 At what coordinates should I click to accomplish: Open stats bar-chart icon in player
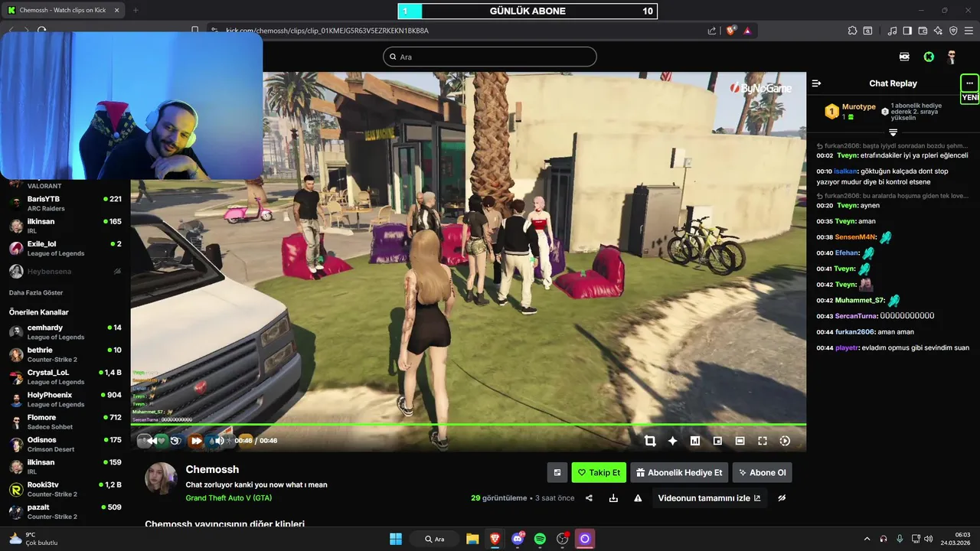[x=695, y=441]
